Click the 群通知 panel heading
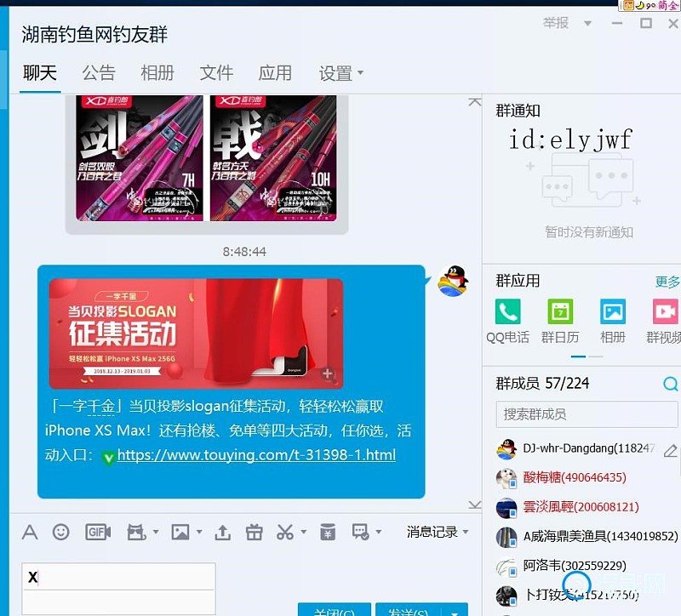Image resolution: width=681 pixels, height=616 pixels. (518, 111)
